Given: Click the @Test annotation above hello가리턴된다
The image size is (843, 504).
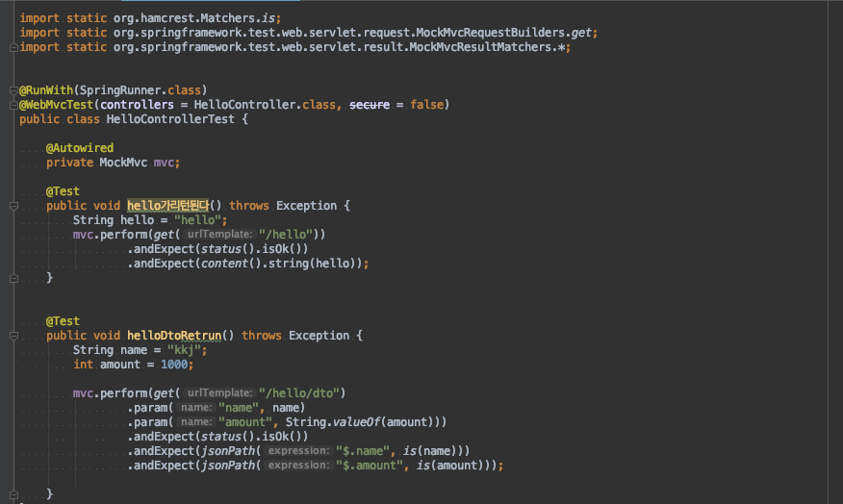Looking at the screenshot, I should [63, 191].
